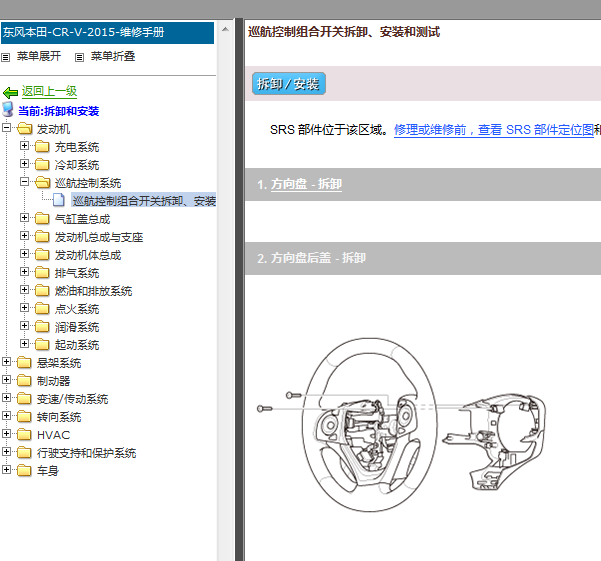Viewport: 601px width, 561px height.
Task: Expand the 车身 node
Action: (6, 469)
